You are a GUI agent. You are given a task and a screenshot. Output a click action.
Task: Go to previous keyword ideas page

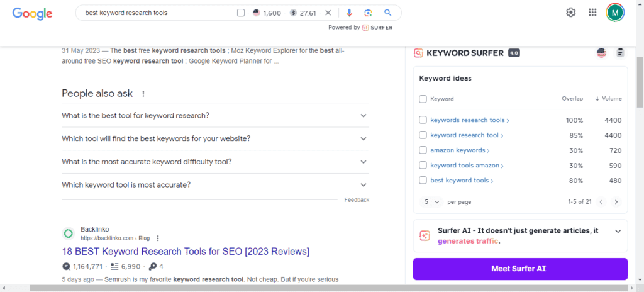point(601,202)
